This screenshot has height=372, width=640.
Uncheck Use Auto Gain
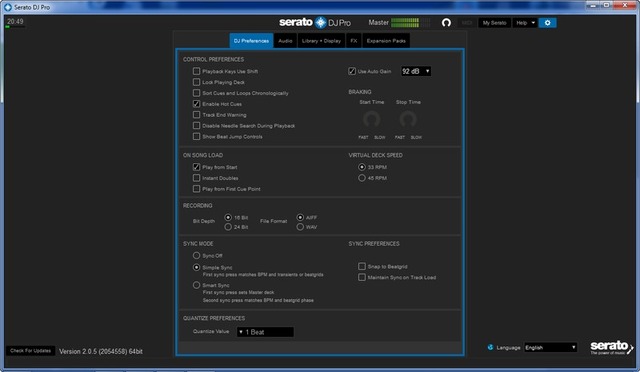pos(352,71)
